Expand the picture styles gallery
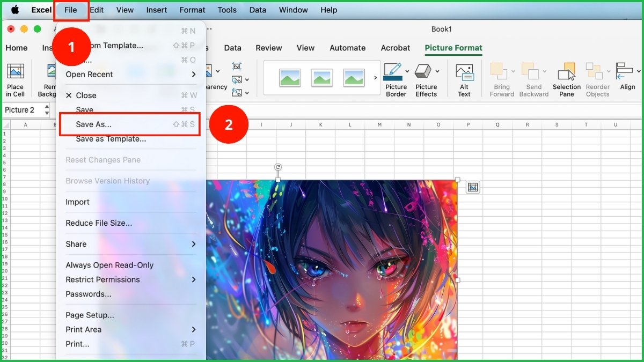 coord(375,76)
